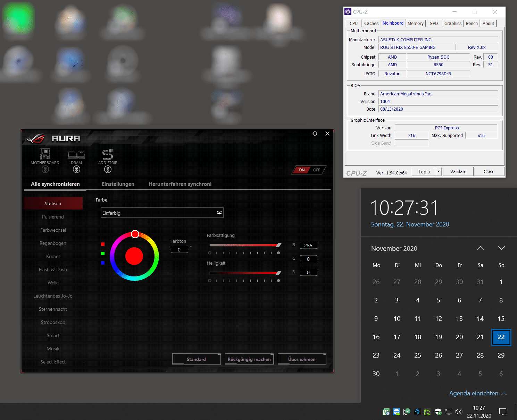Select the Farbwechsel effect
517x420 pixels.
pos(53,230)
